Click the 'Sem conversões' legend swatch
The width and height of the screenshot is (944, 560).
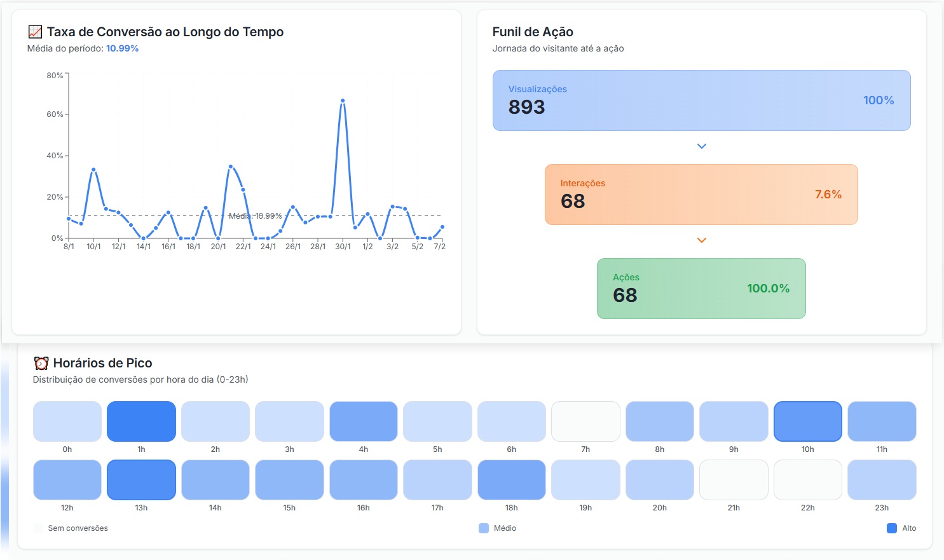pyautogui.click(x=39, y=528)
